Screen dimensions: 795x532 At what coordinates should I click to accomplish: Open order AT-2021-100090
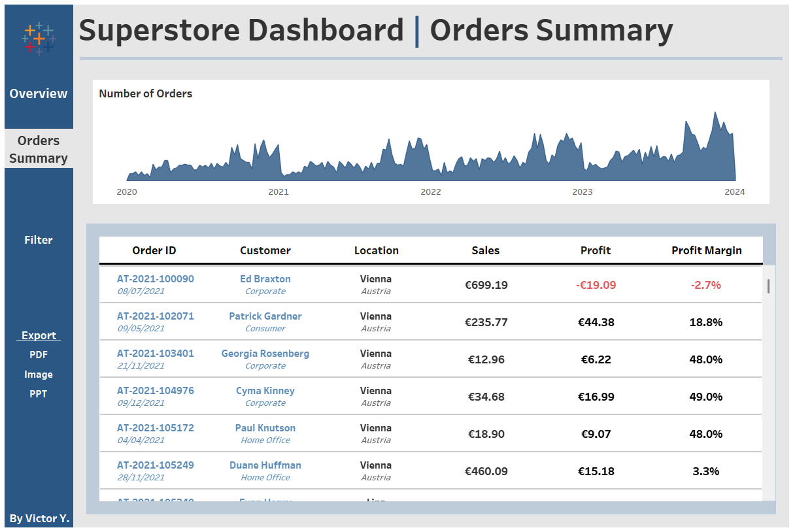[154, 278]
